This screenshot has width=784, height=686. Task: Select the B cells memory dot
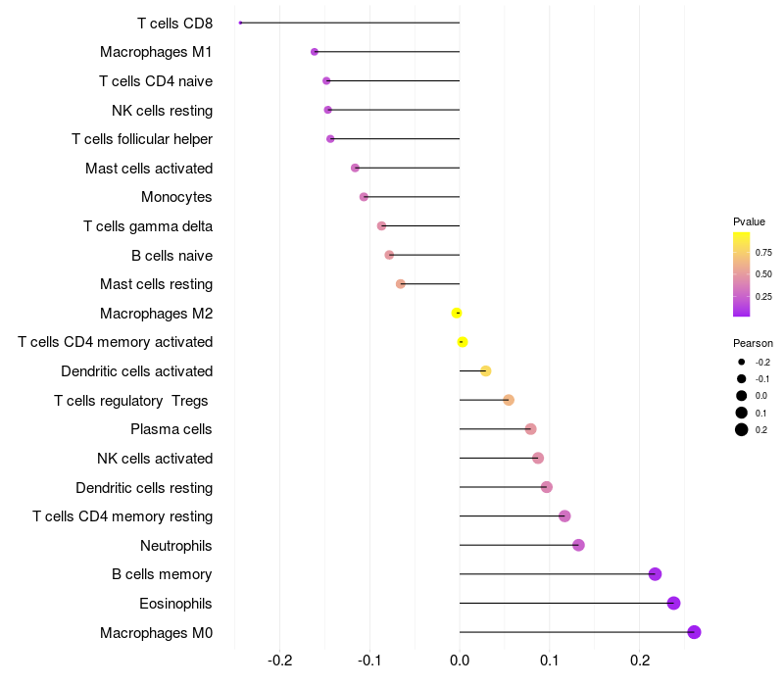(x=655, y=574)
